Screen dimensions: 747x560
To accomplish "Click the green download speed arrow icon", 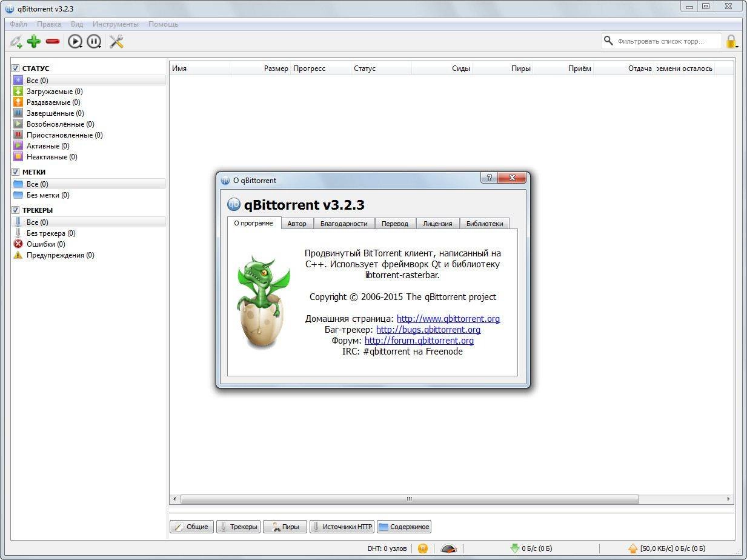I will click(x=514, y=548).
